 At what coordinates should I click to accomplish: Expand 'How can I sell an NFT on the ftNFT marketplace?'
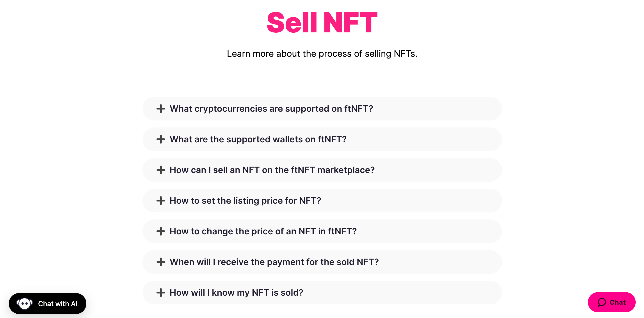pyautogui.click(x=272, y=170)
